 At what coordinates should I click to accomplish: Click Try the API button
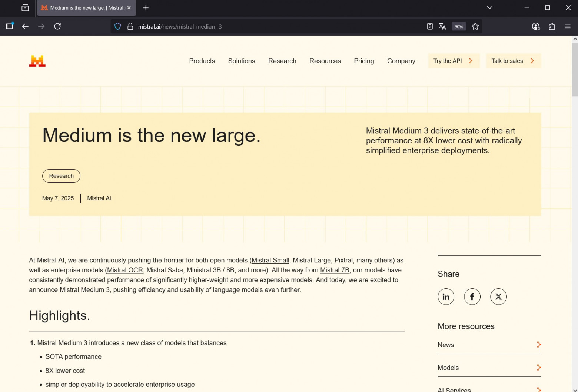click(454, 61)
